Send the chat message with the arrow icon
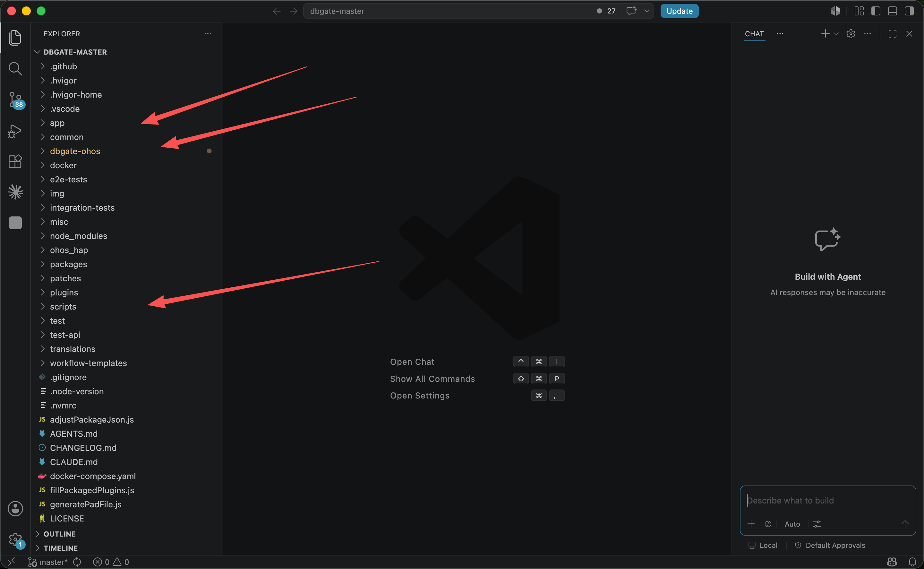The height and width of the screenshot is (569, 924). [905, 524]
